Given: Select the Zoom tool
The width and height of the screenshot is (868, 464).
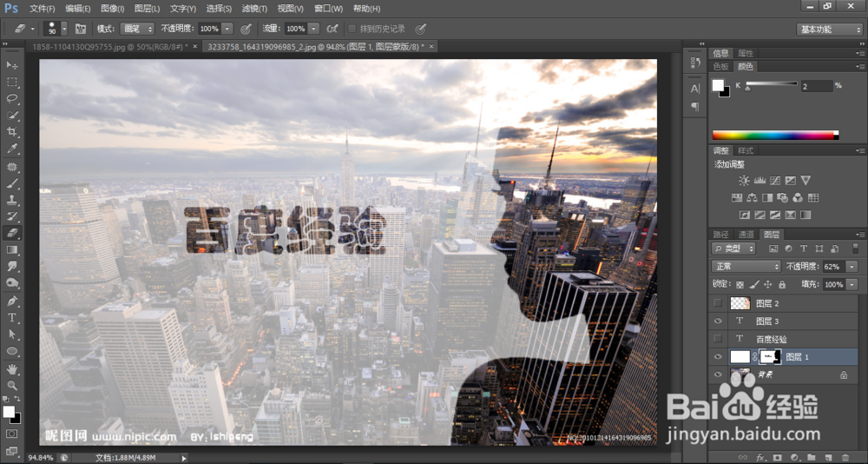Looking at the screenshot, I should tap(12, 386).
